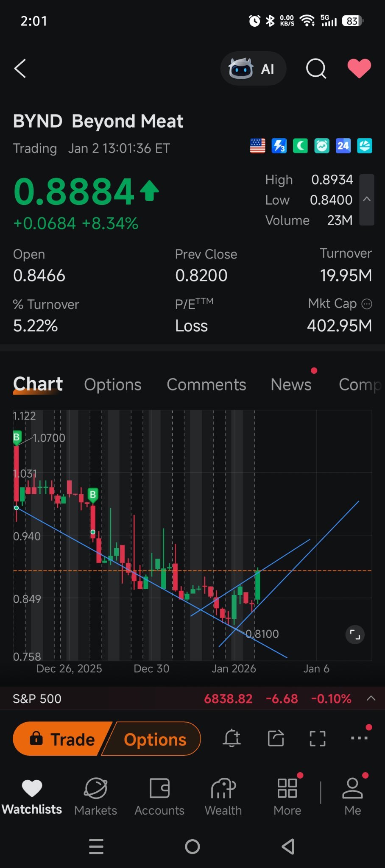Tap the orange Trade button
Screen dimensions: 385x868
click(x=62, y=739)
